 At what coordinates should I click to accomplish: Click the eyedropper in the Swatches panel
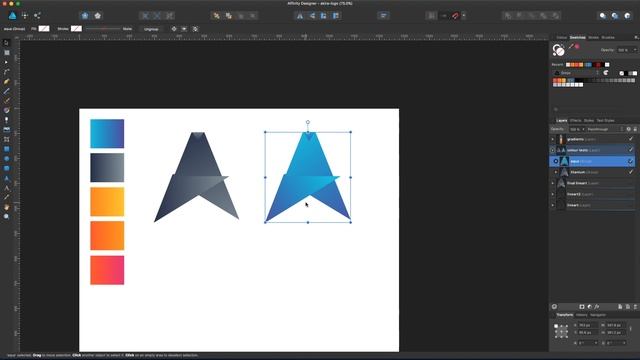(571, 47)
